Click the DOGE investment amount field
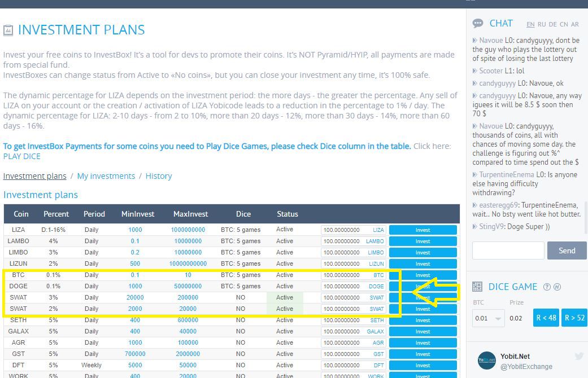Image resolution: width=588 pixels, height=378 pixels. (x=353, y=286)
